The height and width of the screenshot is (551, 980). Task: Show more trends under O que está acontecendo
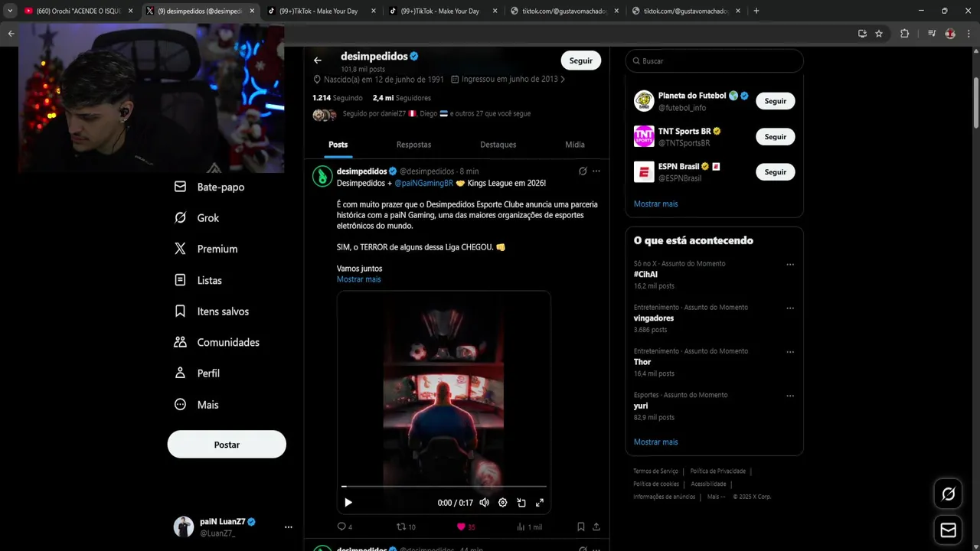(656, 442)
